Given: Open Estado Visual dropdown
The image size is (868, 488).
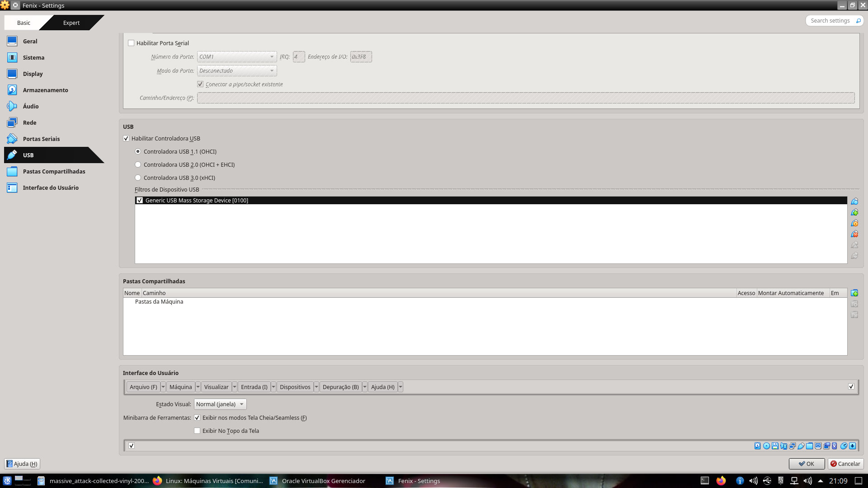Looking at the screenshot, I should pyautogui.click(x=220, y=404).
